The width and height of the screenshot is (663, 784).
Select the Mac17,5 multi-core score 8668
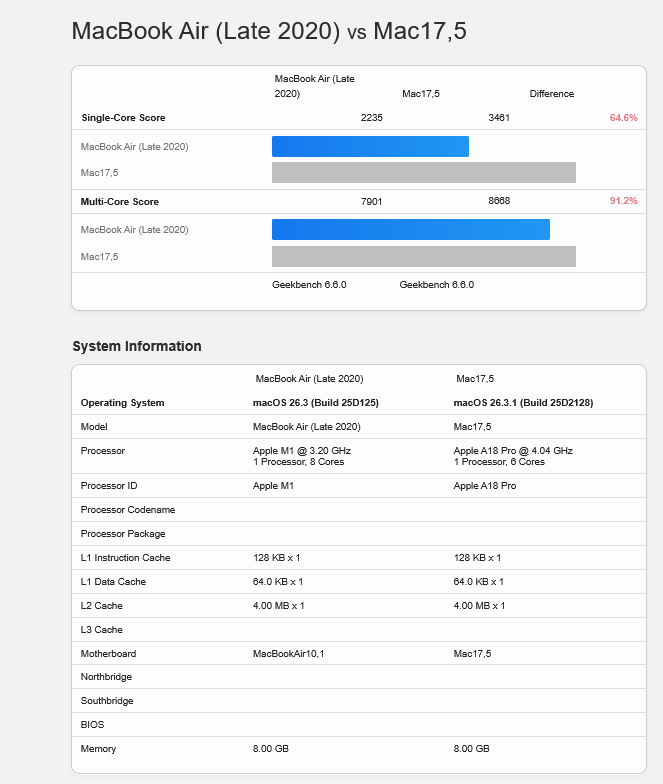[499, 201]
